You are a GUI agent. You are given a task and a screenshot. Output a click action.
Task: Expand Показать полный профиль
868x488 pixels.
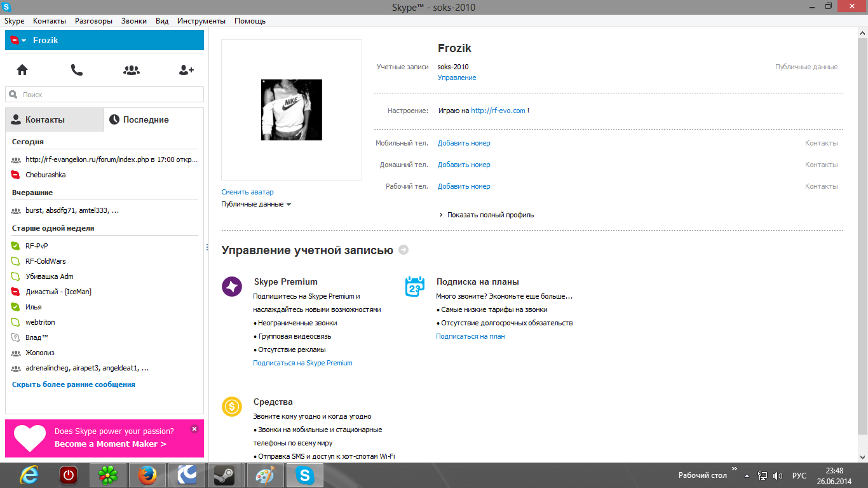point(487,215)
